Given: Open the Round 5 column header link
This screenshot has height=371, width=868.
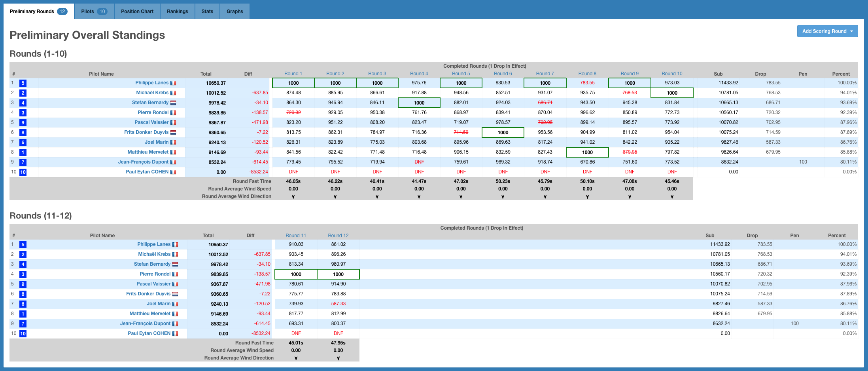Looking at the screenshot, I should [461, 74].
